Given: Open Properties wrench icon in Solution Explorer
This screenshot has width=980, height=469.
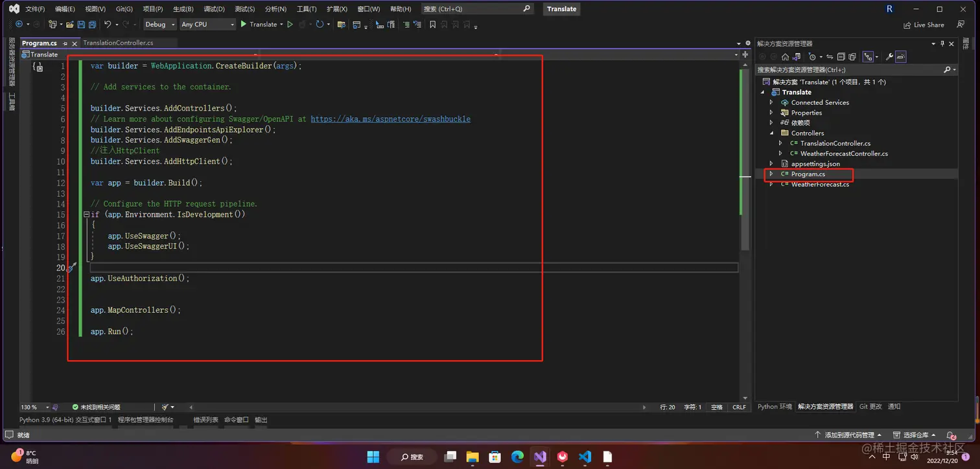Looking at the screenshot, I should 889,57.
